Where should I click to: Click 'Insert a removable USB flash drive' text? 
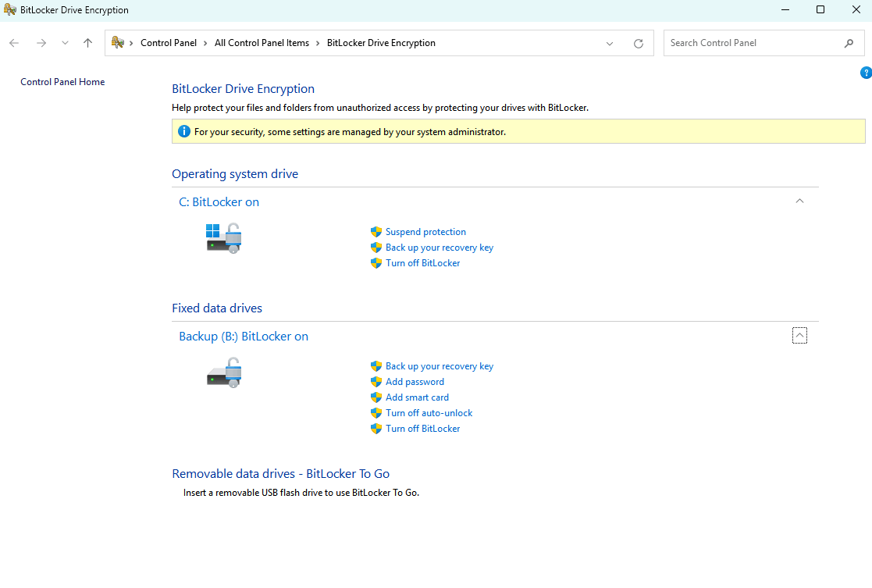click(301, 492)
